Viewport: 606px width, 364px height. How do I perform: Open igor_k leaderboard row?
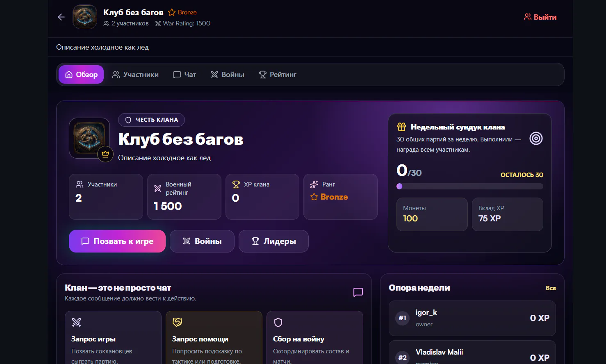[472, 318]
